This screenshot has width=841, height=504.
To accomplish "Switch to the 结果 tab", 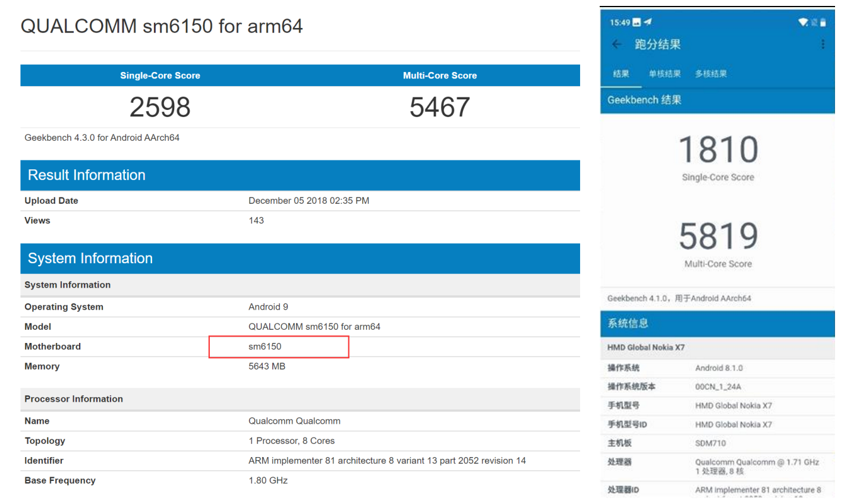I will tap(621, 74).
